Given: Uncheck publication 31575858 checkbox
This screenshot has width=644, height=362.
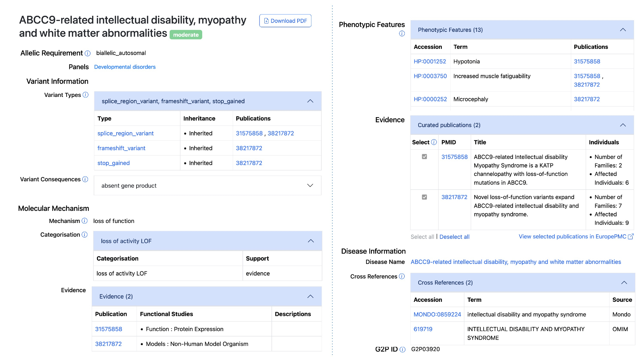Looking at the screenshot, I should (424, 157).
